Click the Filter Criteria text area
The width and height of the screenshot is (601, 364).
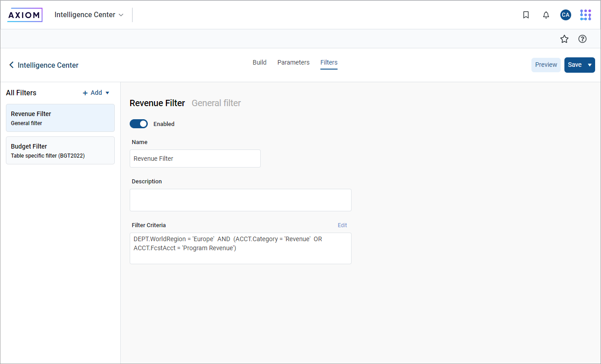[240, 253]
